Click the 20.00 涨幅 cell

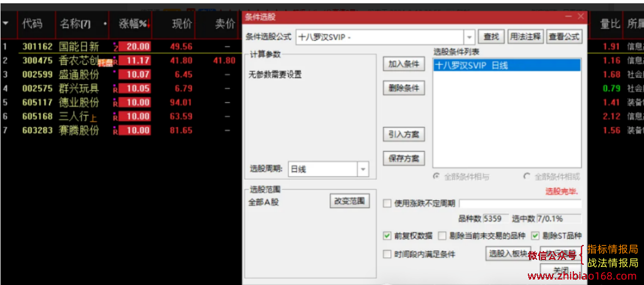(135, 47)
